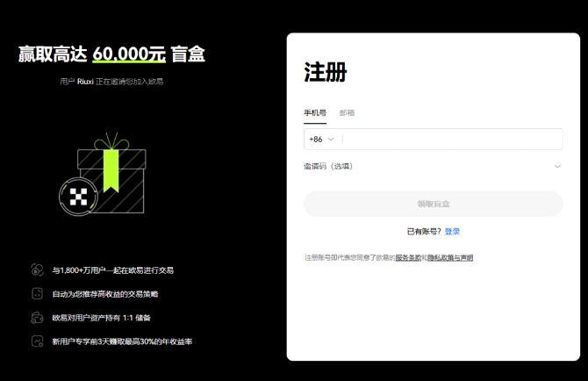Click the 用户 Riuxi 正在邀请您加入欧易 text
588x381 pixels.
[x=111, y=82]
